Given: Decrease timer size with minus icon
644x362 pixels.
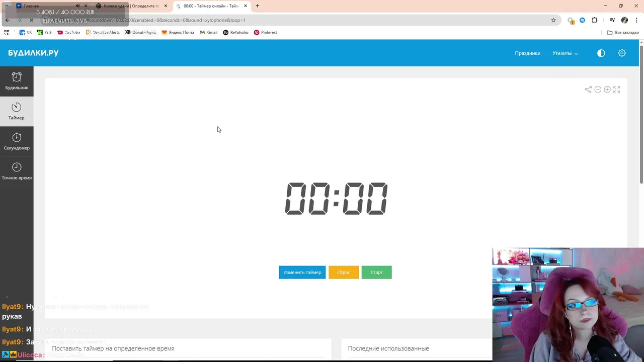Looking at the screenshot, I should (x=598, y=89).
